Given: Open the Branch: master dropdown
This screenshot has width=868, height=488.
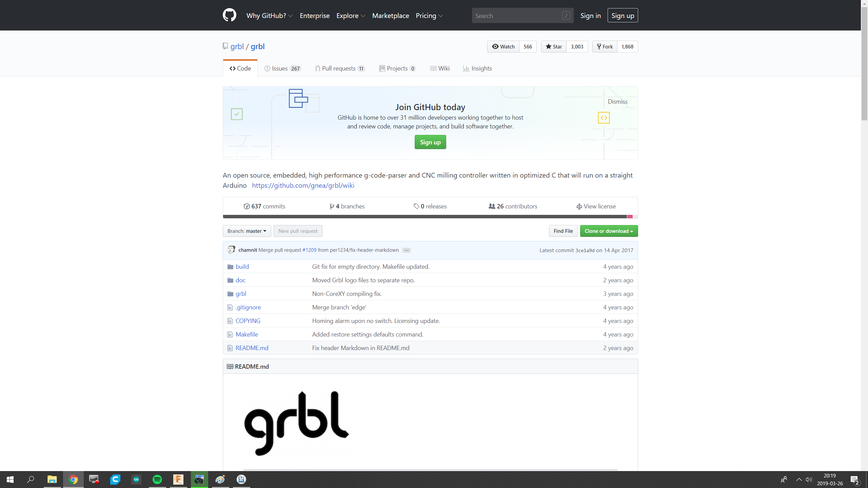Looking at the screenshot, I should (x=246, y=231).
